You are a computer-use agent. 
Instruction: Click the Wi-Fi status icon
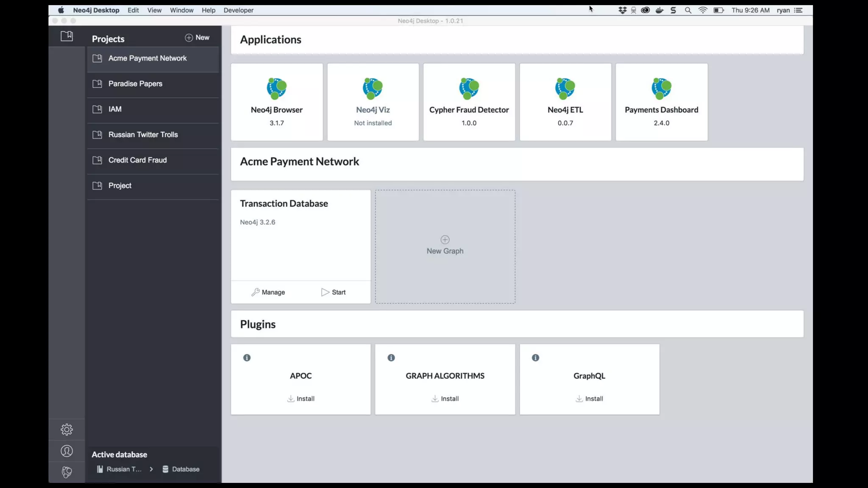pos(703,10)
